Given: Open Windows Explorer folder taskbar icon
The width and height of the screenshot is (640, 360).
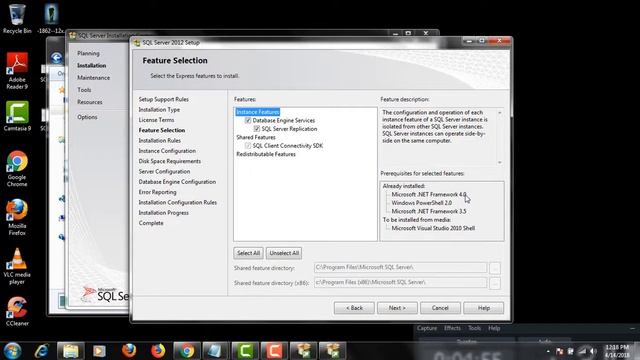Looking at the screenshot, I should pos(71,351).
